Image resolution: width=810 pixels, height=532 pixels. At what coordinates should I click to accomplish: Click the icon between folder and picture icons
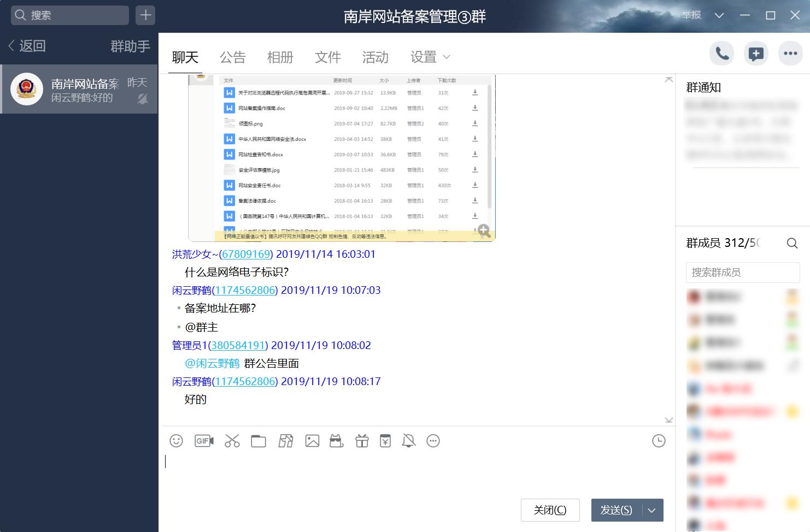tap(286, 441)
